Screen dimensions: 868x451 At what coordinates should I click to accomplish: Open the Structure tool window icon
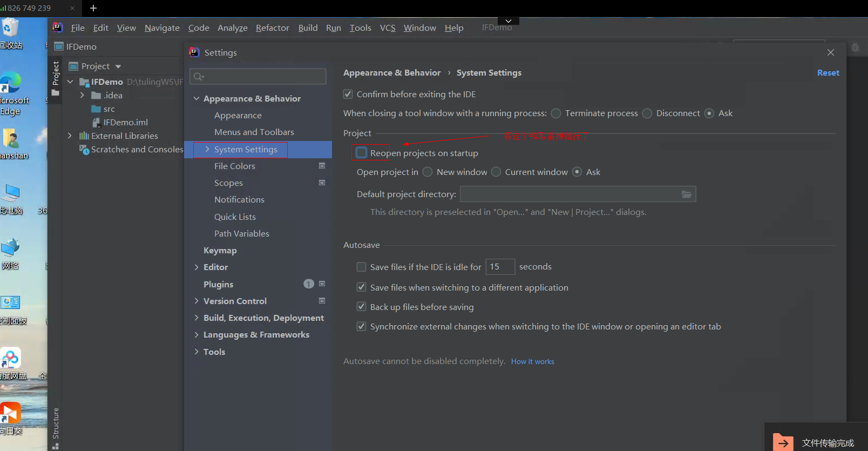55,446
